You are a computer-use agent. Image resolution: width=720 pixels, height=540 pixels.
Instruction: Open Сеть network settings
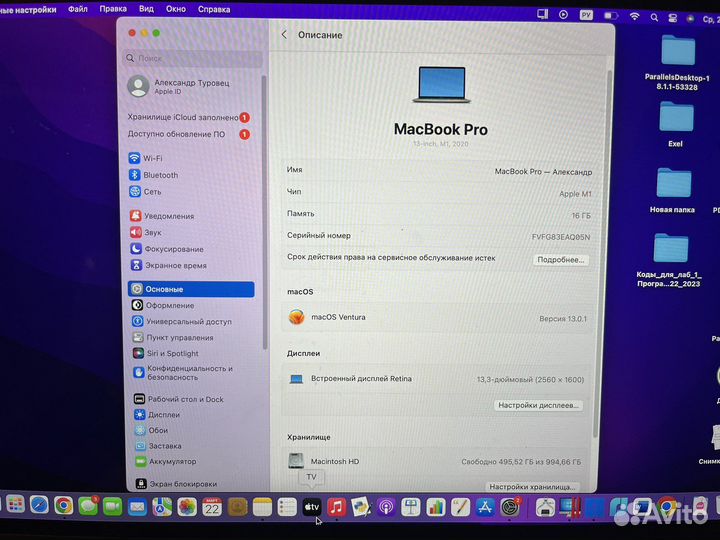pyautogui.click(x=145, y=191)
